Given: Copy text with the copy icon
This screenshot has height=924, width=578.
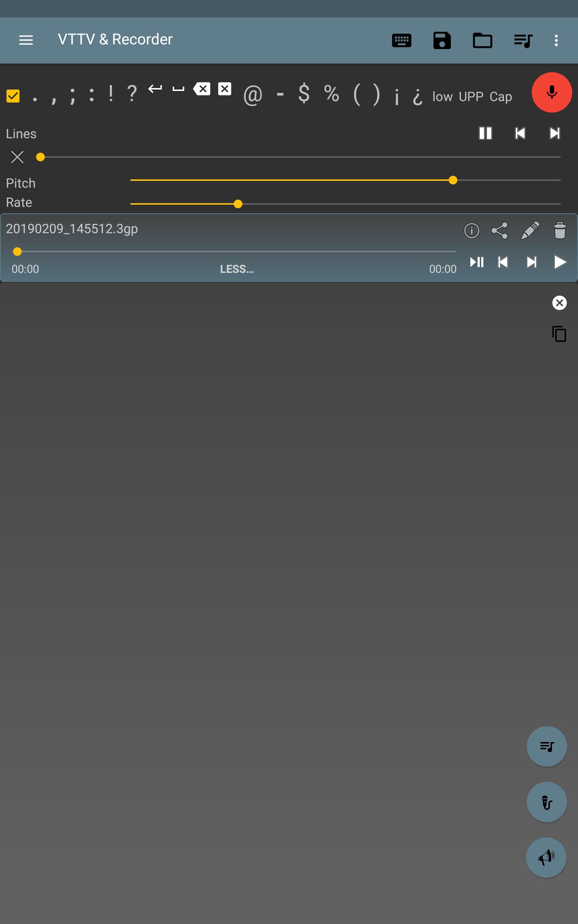Looking at the screenshot, I should pos(559,334).
